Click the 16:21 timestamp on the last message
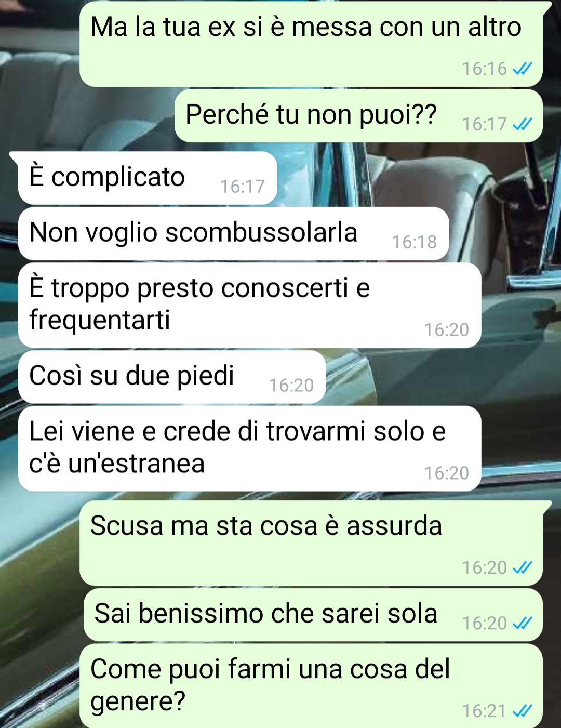Image resolution: width=561 pixels, height=728 pixels. click(x=484, y=711)
